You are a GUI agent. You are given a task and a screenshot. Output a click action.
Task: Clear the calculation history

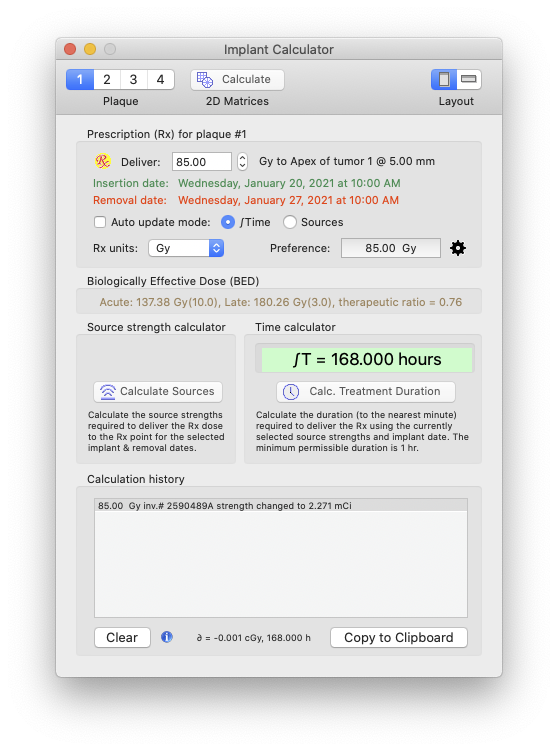point(122,637)
